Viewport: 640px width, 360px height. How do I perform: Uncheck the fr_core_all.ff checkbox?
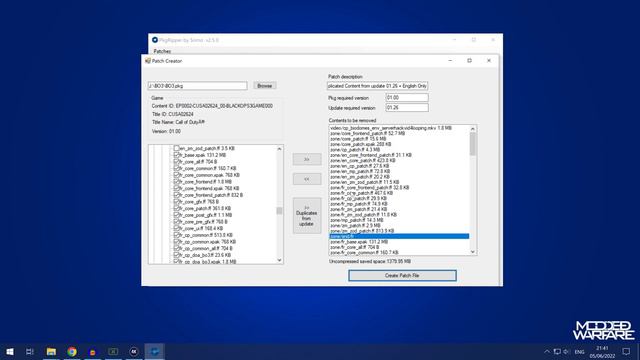tap(177, 162)
